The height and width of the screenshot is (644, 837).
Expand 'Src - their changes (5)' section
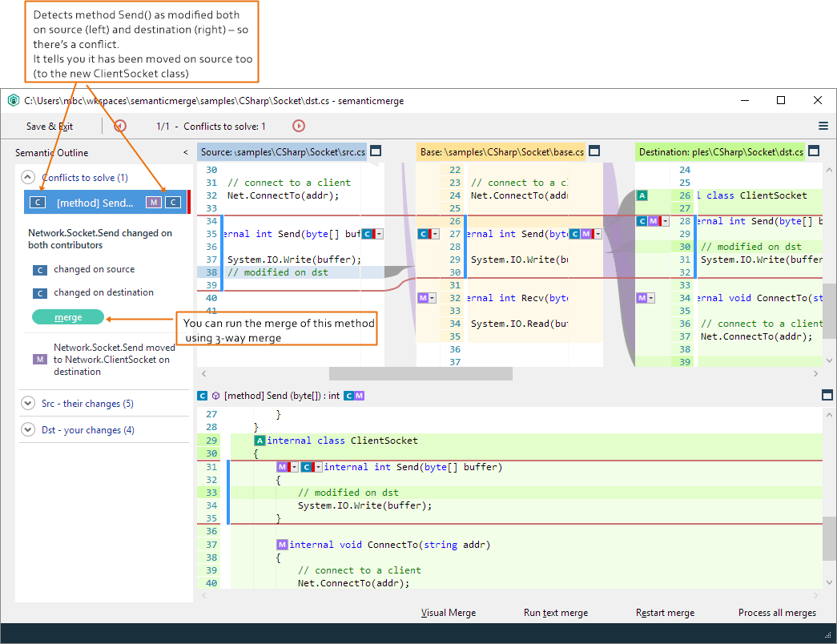tap(28, 403)
